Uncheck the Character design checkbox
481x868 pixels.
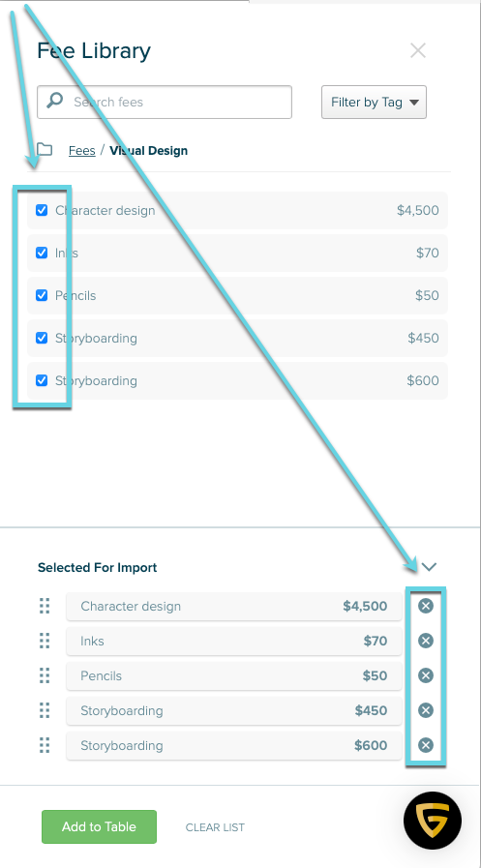click(42, 210)
